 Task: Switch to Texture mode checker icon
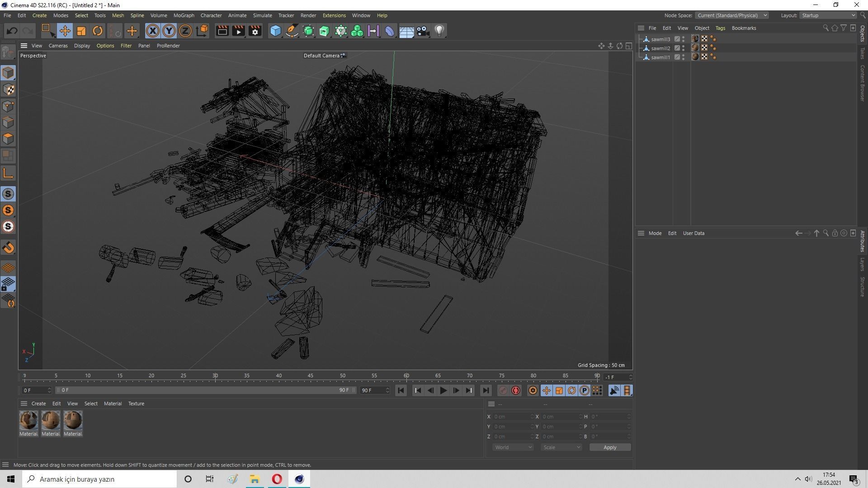click(8, 89)
